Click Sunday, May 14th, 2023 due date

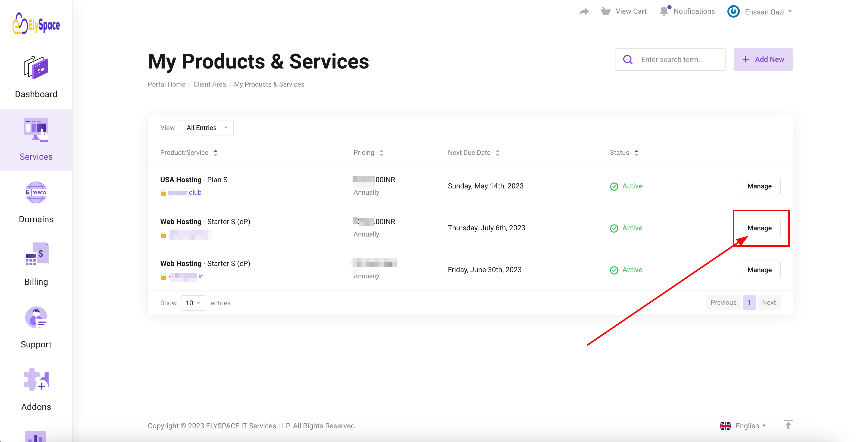(485, 186)
